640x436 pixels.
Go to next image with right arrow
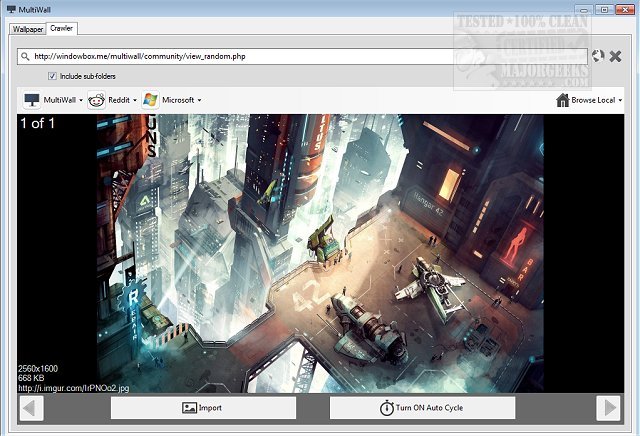coord(609,407)
